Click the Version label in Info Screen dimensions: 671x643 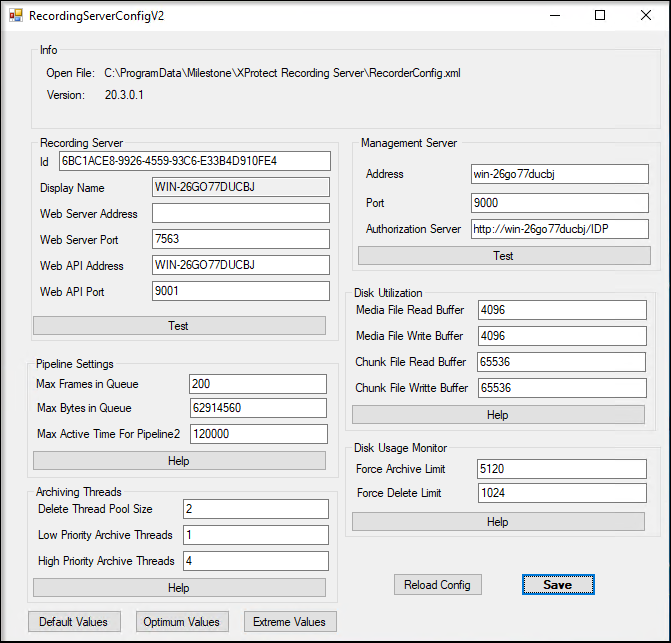point(65,95)
